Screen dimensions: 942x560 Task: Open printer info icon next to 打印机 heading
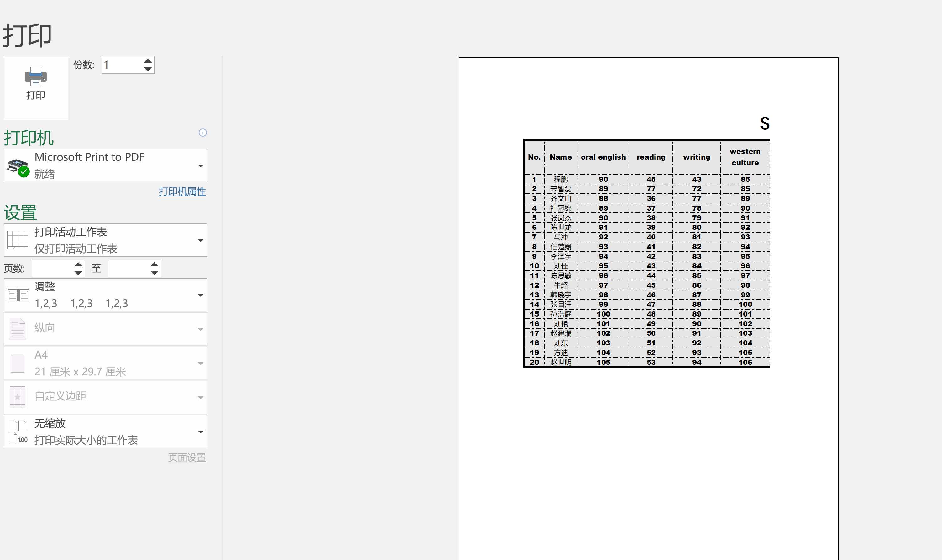pos(203,133)
